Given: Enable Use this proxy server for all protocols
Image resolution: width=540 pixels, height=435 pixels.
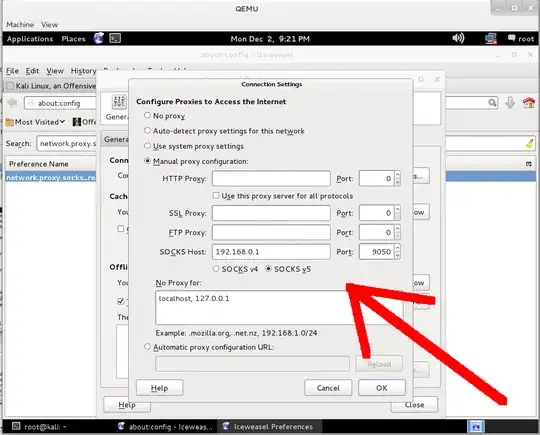Looking at the screenshot, I should tap(216, 196).
